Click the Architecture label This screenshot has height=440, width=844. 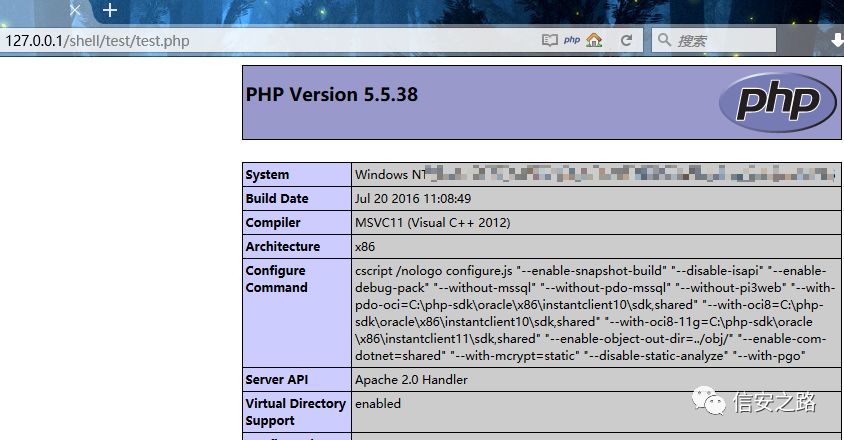tap(283, 246)
